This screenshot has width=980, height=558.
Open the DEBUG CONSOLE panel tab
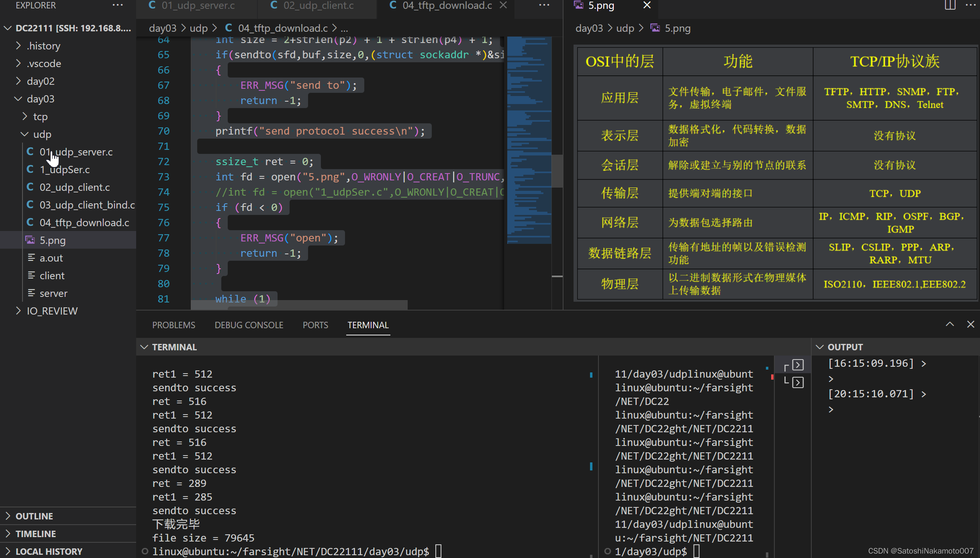tap(249, 325)
